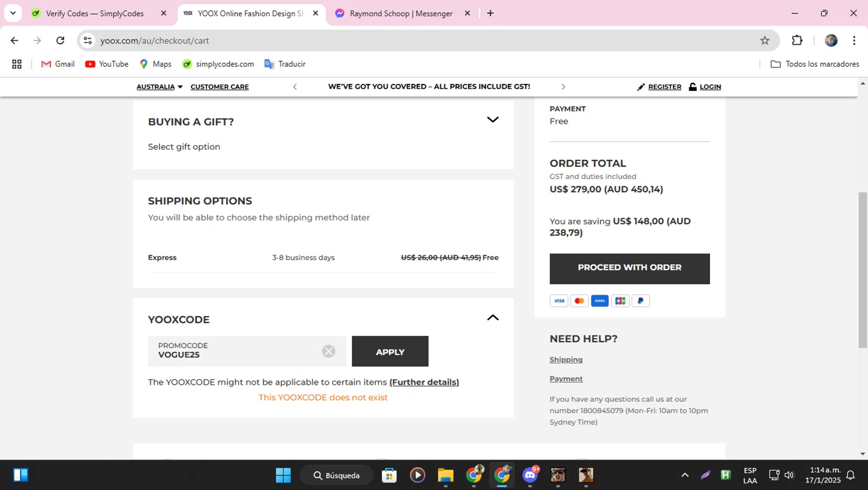Open Further details link
Image resolution: width=868 pixels, height=490 pixels.
coord(424,382)
